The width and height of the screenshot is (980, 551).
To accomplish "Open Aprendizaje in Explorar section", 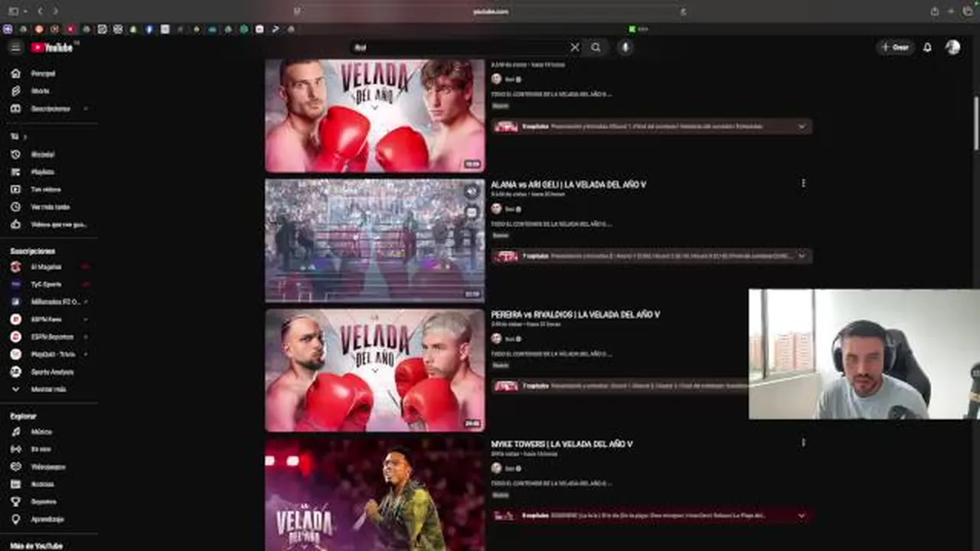I will [48, 519].
